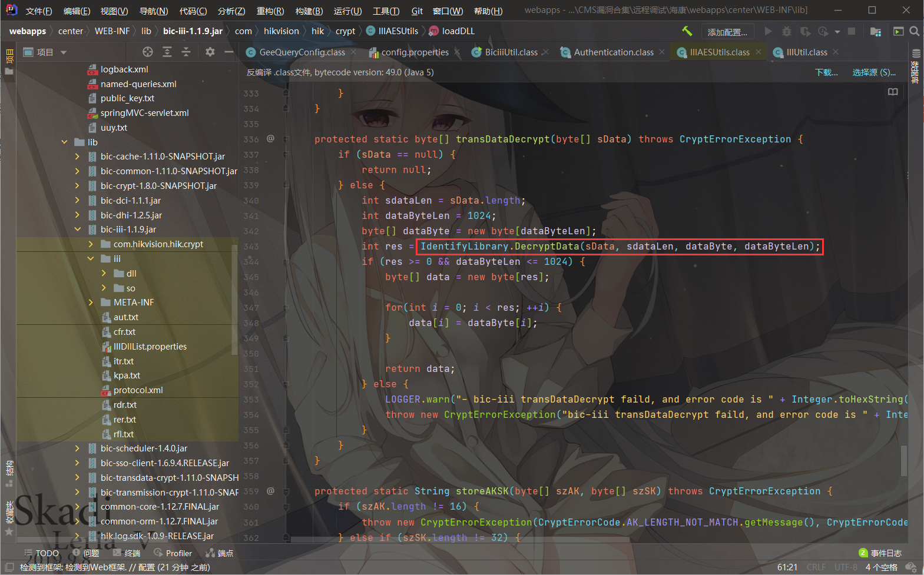924x575 pixels.
Task: Collapse bic-iii-1.1.9.jar node
Action: (77, 230)
